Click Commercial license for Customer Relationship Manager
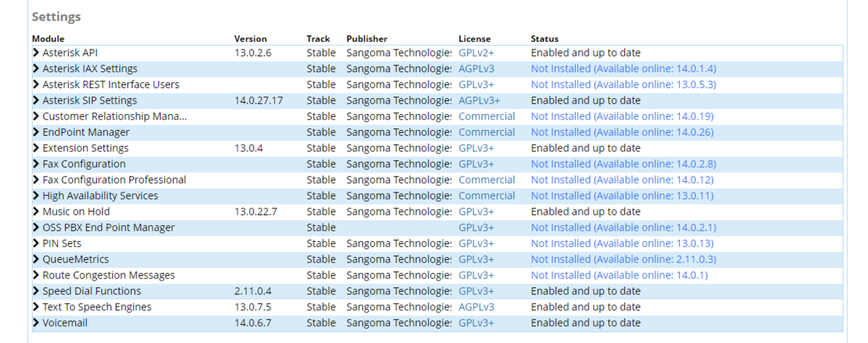The height and width of the screenshot is (343, 868). [x=487, y=116]
